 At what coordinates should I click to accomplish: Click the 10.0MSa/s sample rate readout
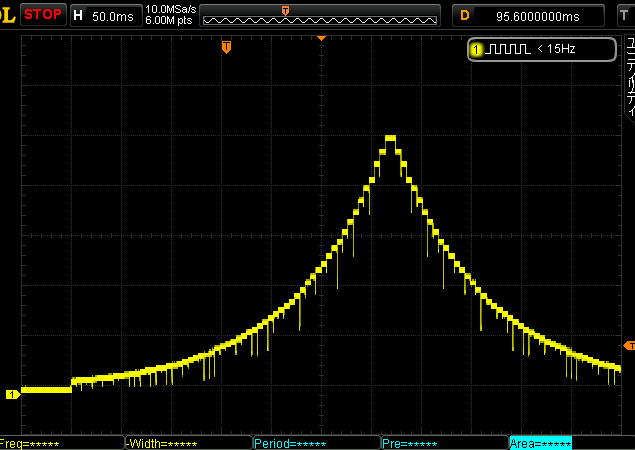[170, 9]
